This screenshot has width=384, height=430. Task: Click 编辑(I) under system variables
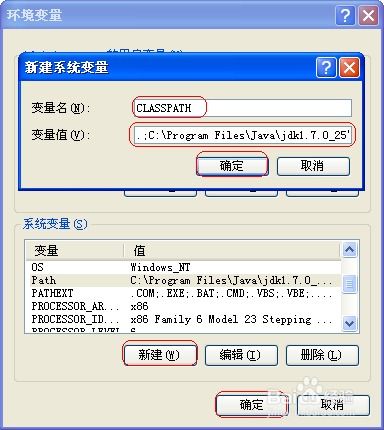(241, 355)
